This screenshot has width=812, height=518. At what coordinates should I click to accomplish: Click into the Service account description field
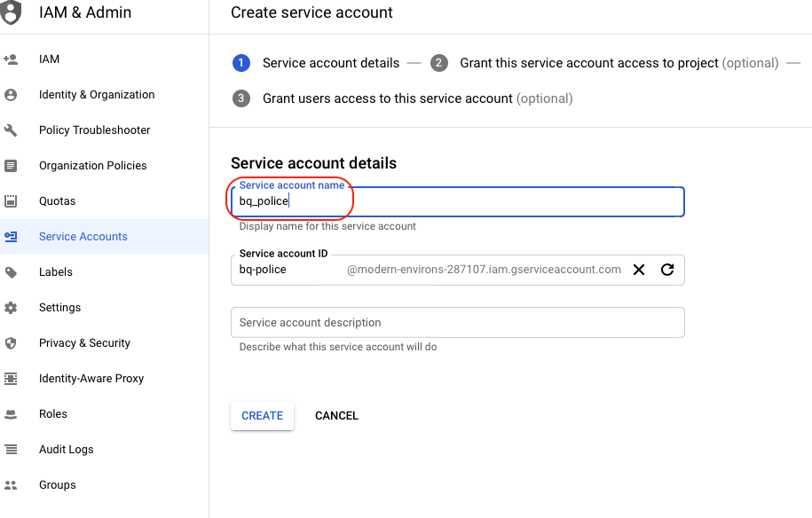click(457, 323)
